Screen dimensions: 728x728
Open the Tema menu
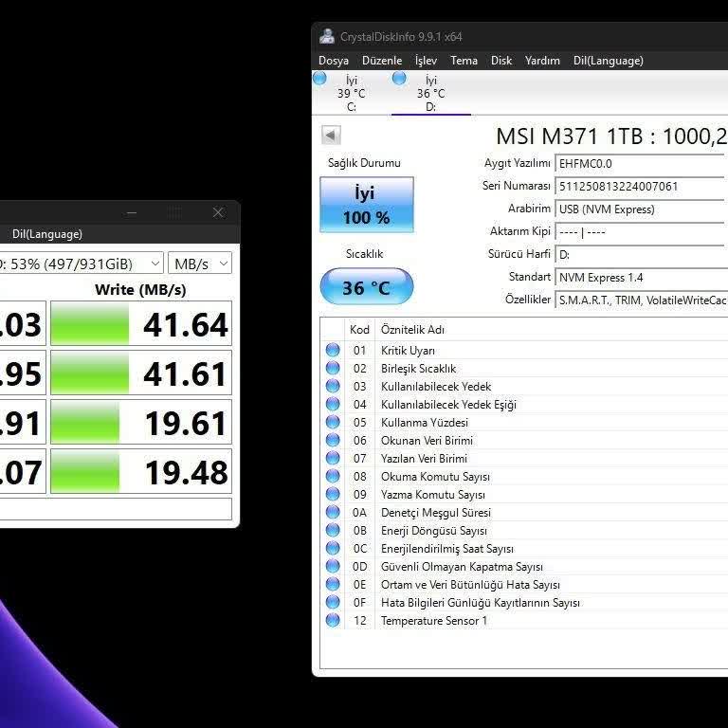tap(464, 61)
